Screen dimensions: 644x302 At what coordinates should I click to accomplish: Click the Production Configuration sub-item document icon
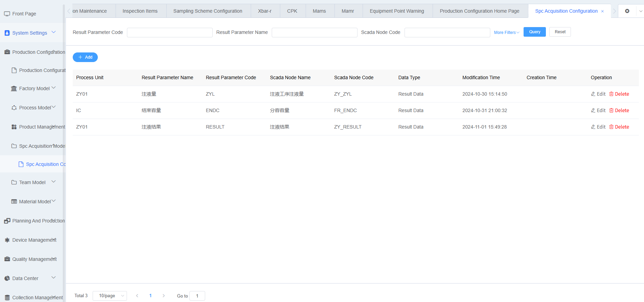pos(14,70)
